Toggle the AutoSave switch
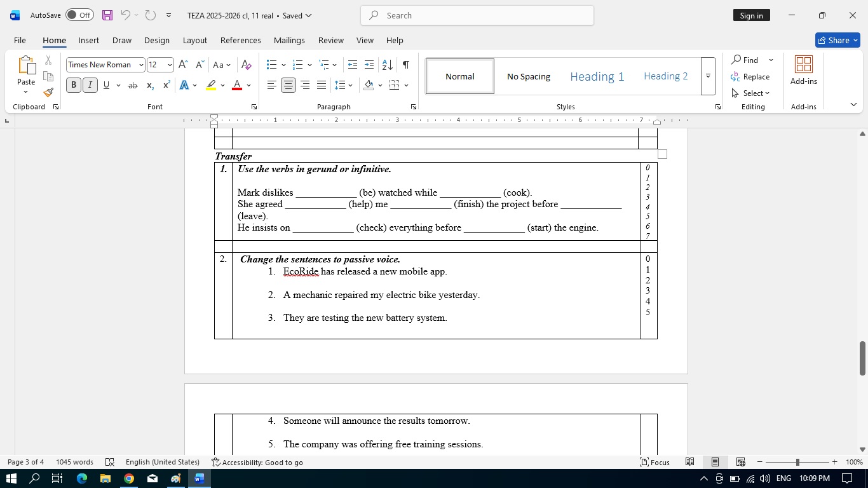Screen dimensions: 868x488 [79, 15]
